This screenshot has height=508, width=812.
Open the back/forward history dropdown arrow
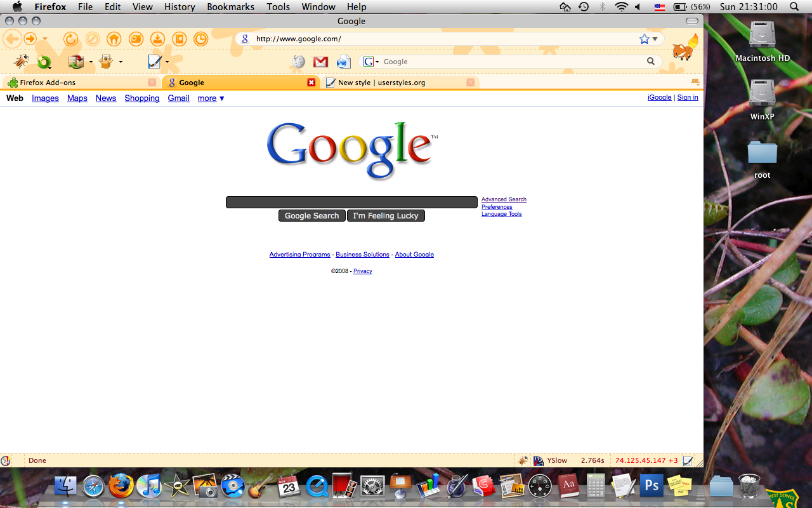[x=45, y=39]
